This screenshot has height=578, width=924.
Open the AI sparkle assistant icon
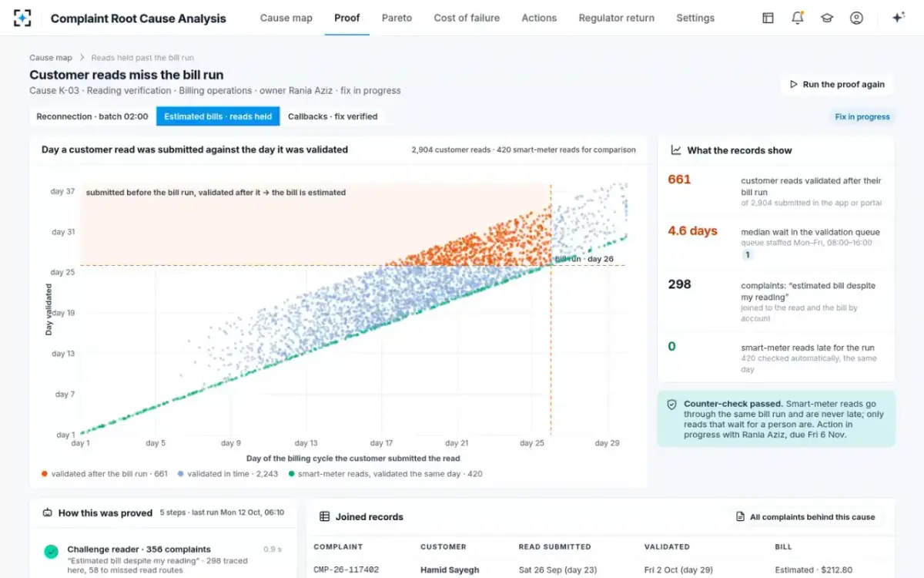898,18
